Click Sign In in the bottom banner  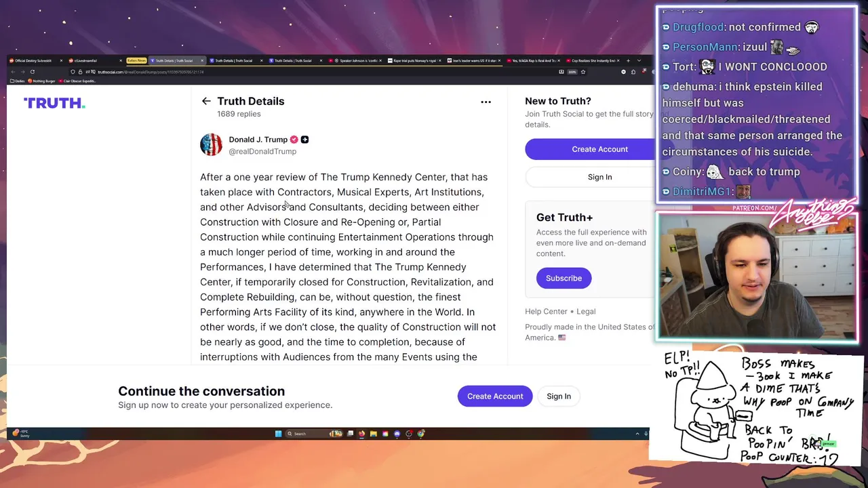coord(559,396)
